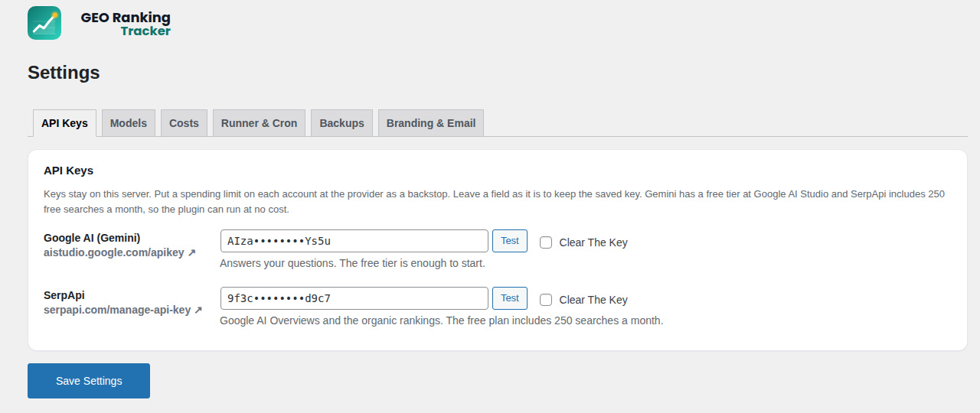
Task: Click the Google AI (Gemini) label
Action: tap(92, 238)
